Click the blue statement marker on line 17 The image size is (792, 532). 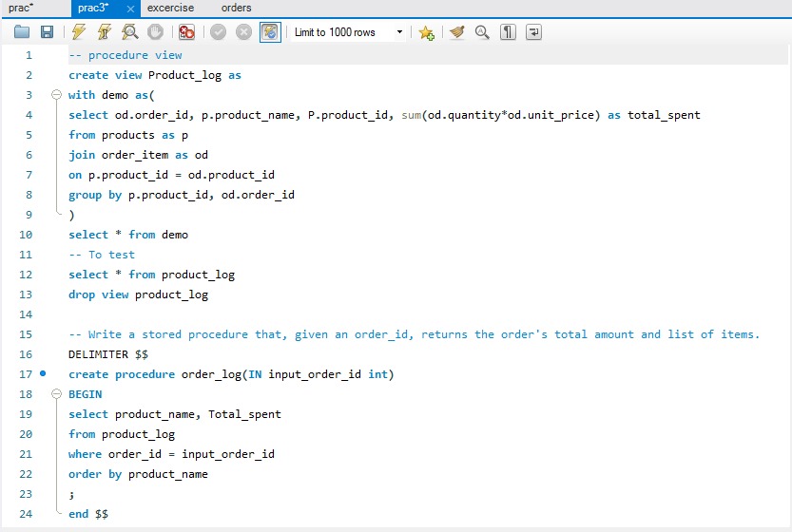[43, 373]
